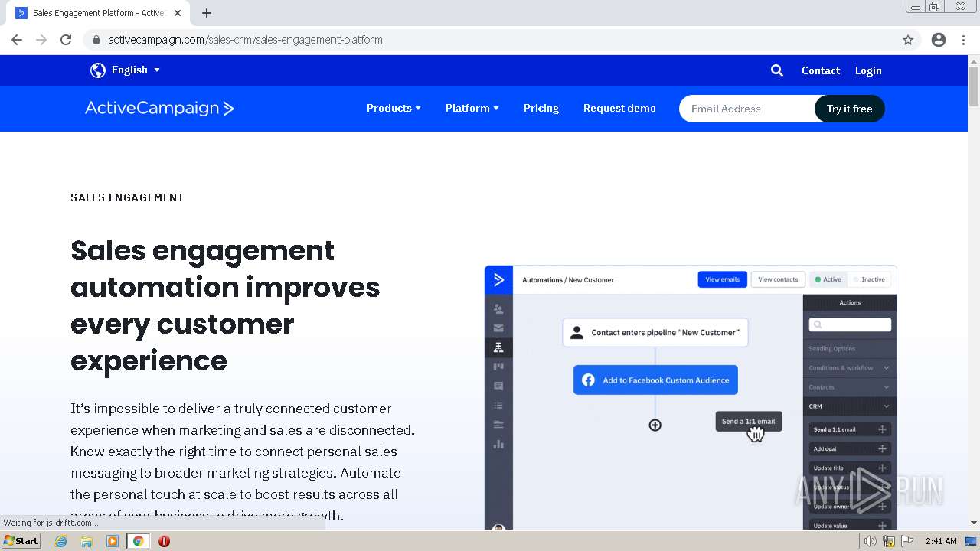Screen dimensions: 980x551
Task: Reload the page with refresh icon
Action: point(66,40)
